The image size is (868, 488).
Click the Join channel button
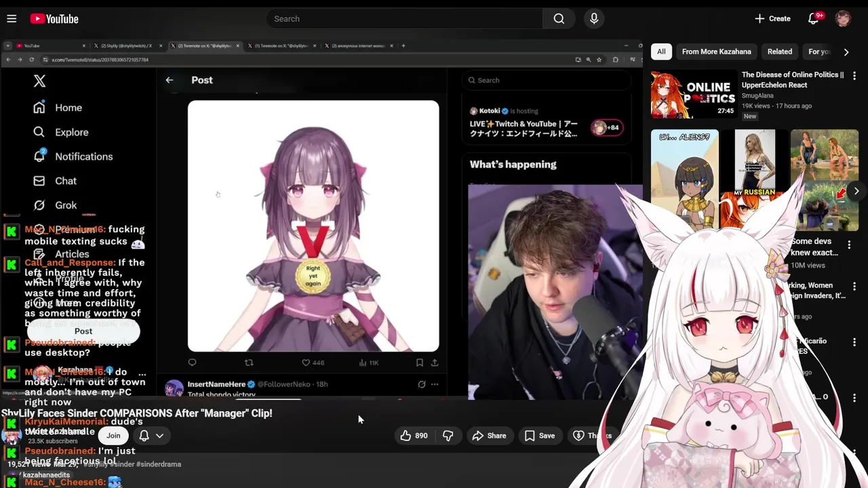[113, 436]
